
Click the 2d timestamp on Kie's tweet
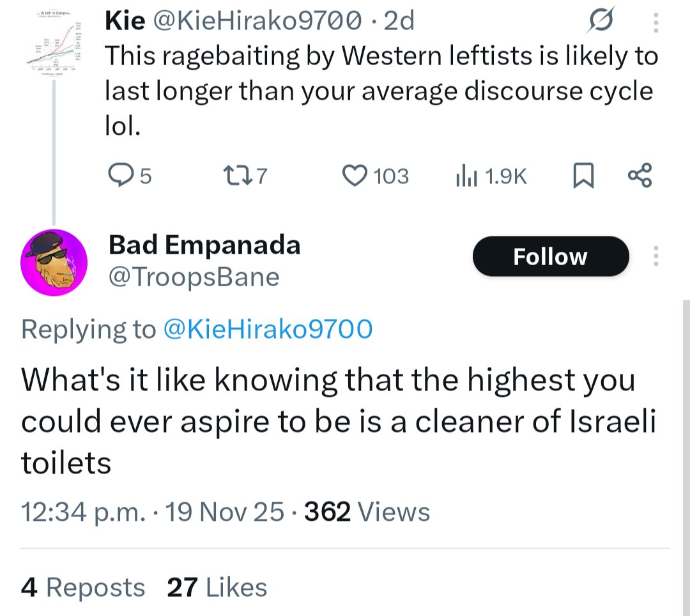tap(399, 22)
